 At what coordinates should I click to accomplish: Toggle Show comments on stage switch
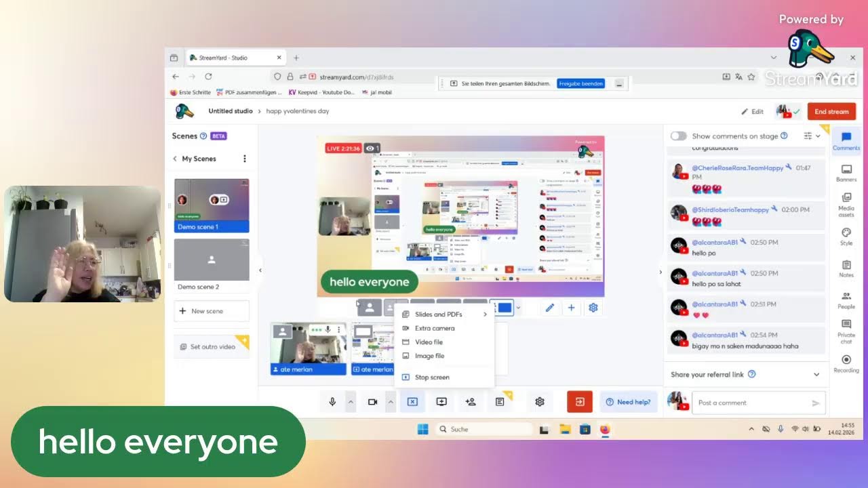[678, 136]
